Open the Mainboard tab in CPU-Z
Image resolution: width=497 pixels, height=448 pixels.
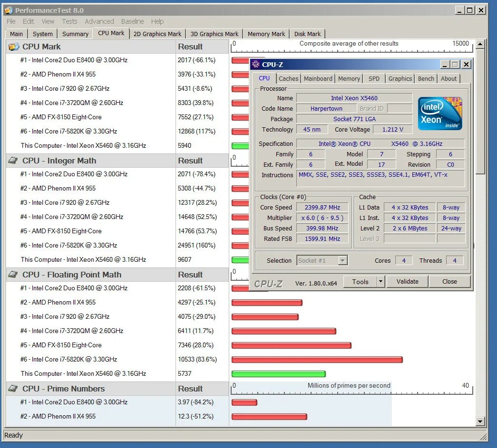click(318, 78)
